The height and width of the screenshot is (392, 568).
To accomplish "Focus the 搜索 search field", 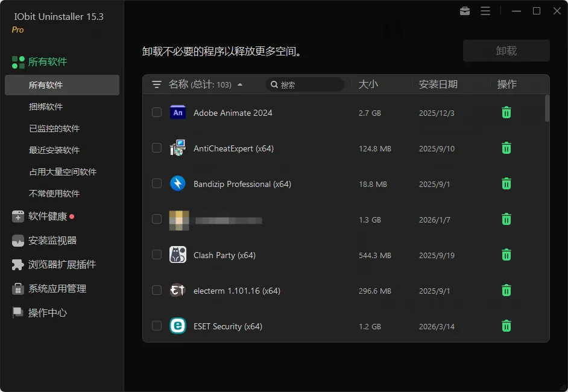I will tap(305, 84).
